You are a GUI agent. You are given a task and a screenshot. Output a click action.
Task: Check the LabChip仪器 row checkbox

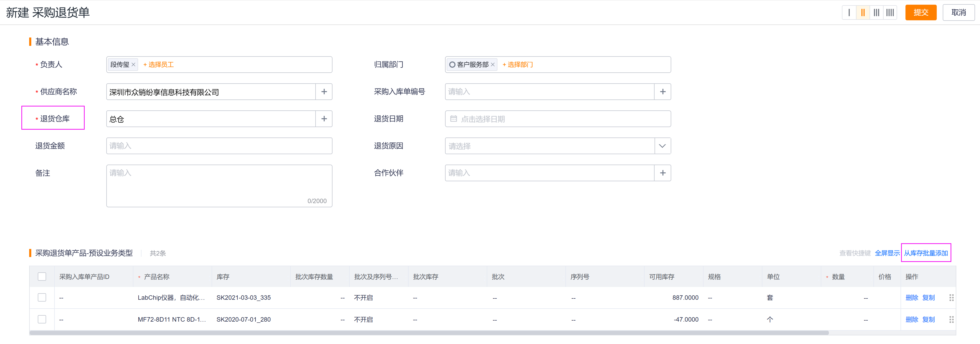(x=42, y=298)
